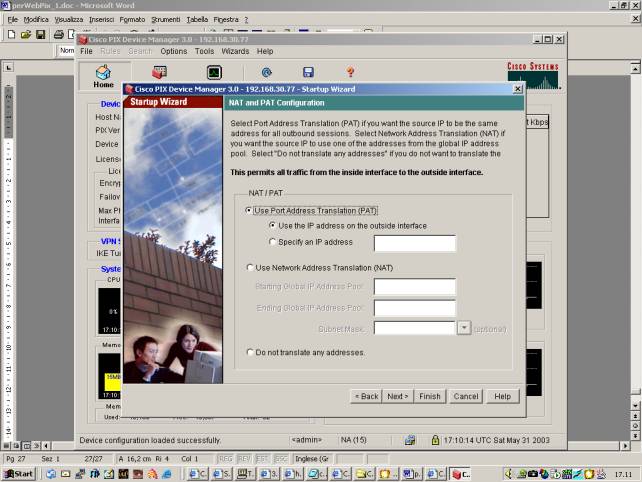
Task: Click Next > in the Startup Wizard
Action: point(398,396)
